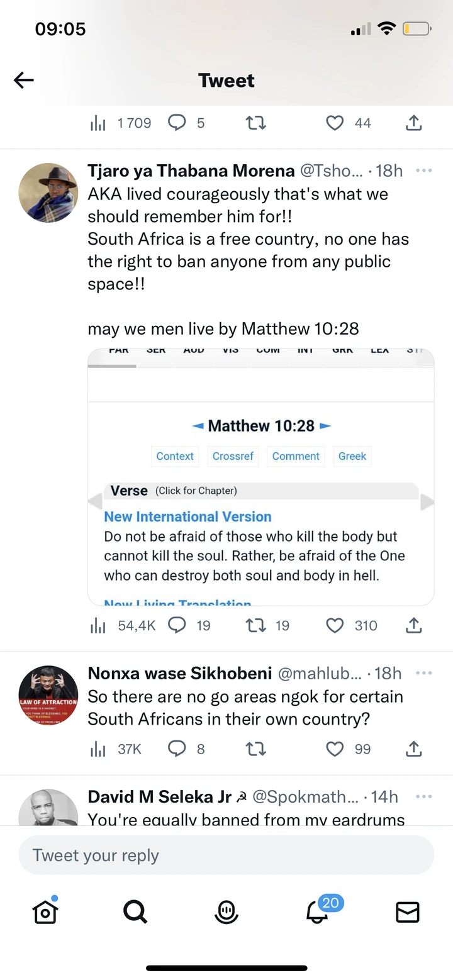Open the Matthew 10:28 attached image

tap(260, 476)
